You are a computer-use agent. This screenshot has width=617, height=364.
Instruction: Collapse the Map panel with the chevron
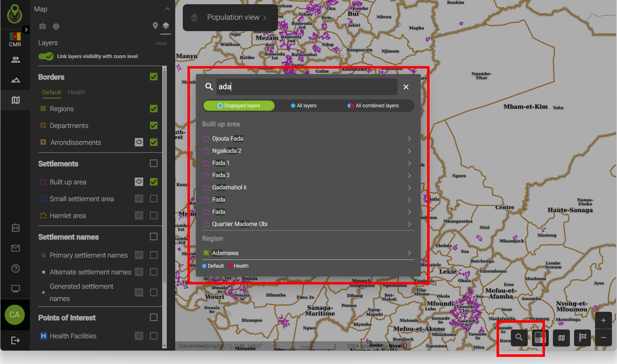point(167,9)
